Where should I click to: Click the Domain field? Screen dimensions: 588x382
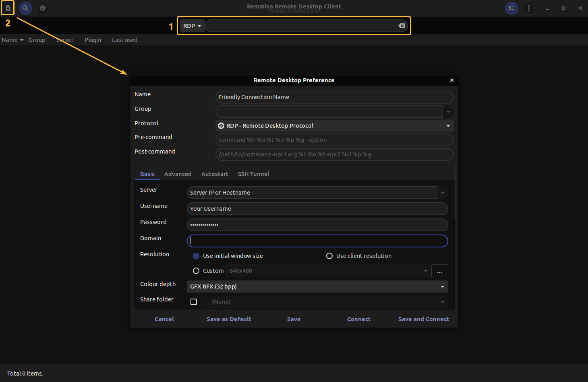pyautogui.click(x=317, y=241)
